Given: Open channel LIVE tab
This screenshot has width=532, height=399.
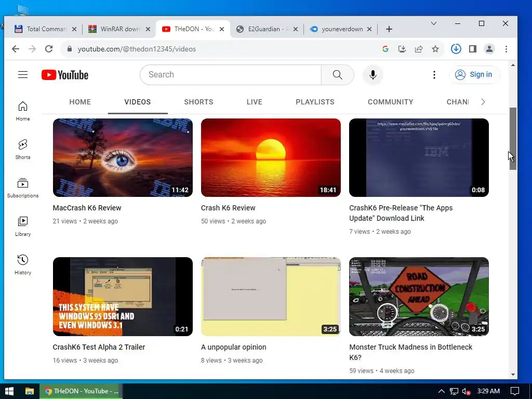Looking at the screenshot, I should point(255,102).
